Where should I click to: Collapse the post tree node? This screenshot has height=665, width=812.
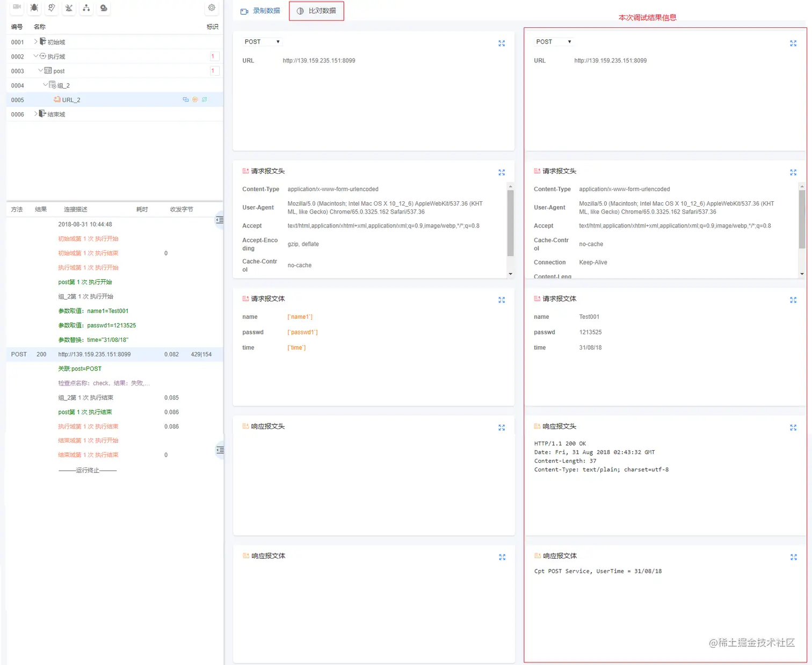[40, 70]
